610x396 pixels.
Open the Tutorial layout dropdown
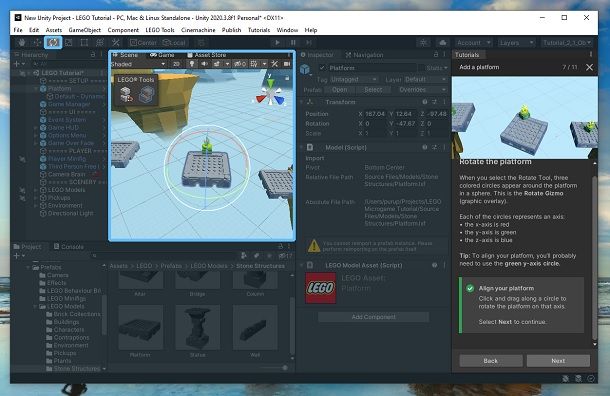point(567,42)
